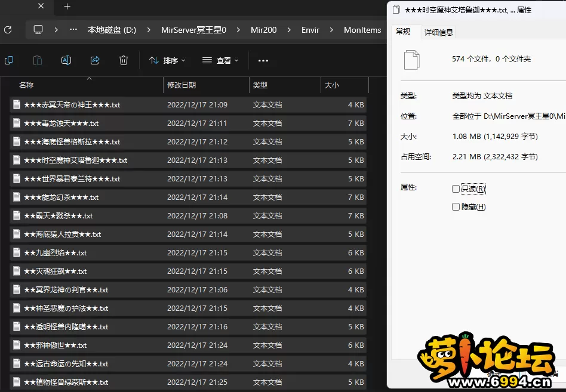The height and width of the screenshot is (392, 566).
Task: Close the current Explorer tab
Action: point(41,6)
